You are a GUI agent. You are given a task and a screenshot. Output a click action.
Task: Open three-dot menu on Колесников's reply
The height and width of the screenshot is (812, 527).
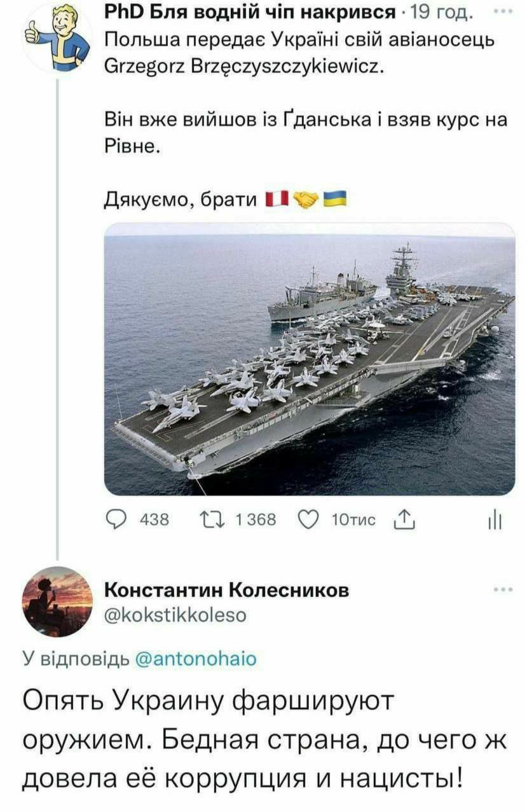[x=503, y=589]
